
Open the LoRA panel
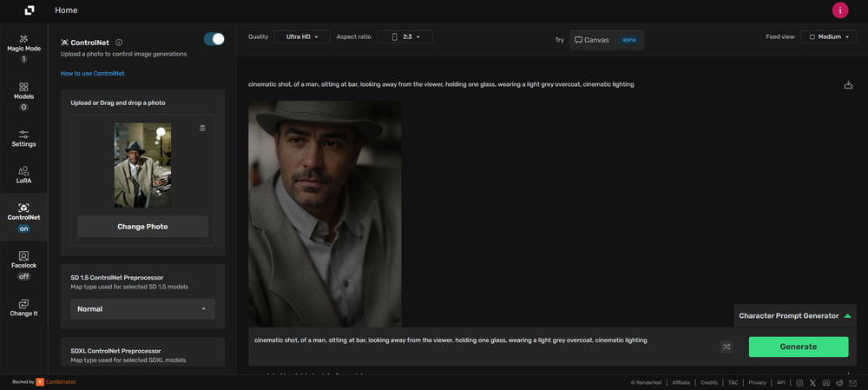(23, 175)
